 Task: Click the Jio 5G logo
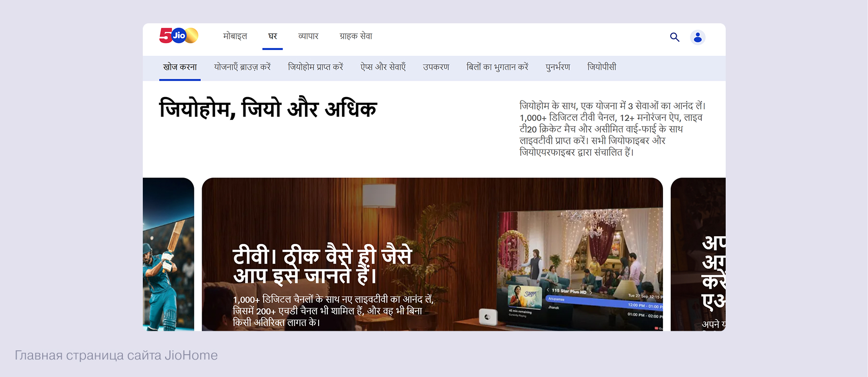click(179, 35)
